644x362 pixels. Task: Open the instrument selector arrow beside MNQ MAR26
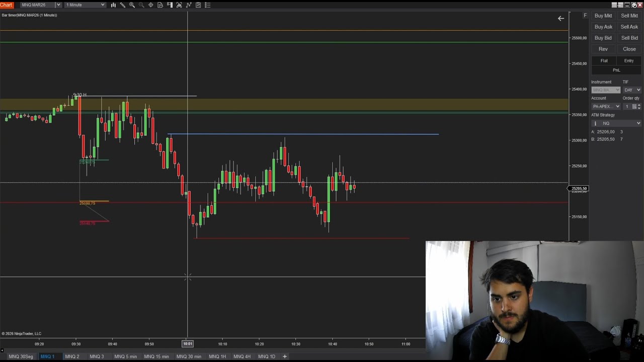coord(58,5)
